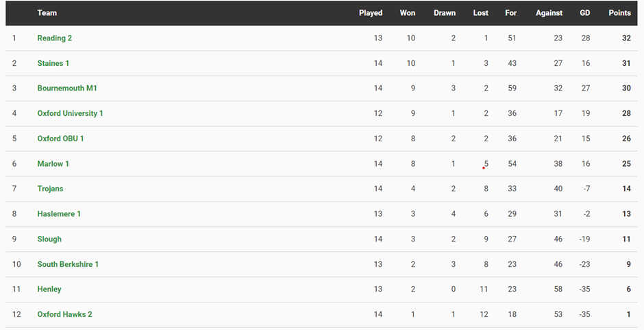Click the South Berkshire 1 link
Viewport: 644px width, 330px height.
pos(68,264)
